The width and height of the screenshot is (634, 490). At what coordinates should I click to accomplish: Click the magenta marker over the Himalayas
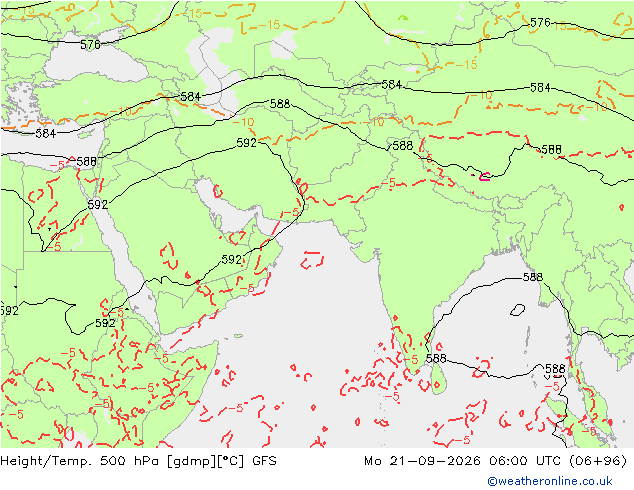pos(484,176)
